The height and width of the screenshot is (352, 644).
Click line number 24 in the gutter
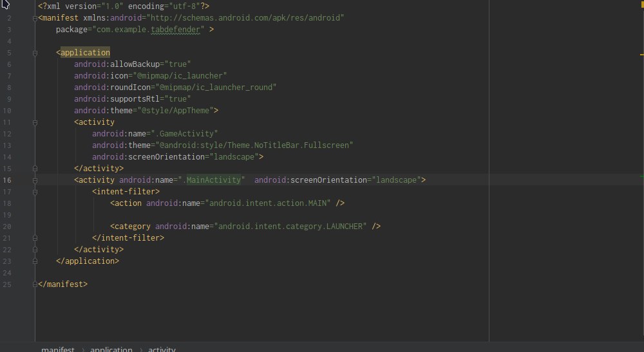click(7, 273)
